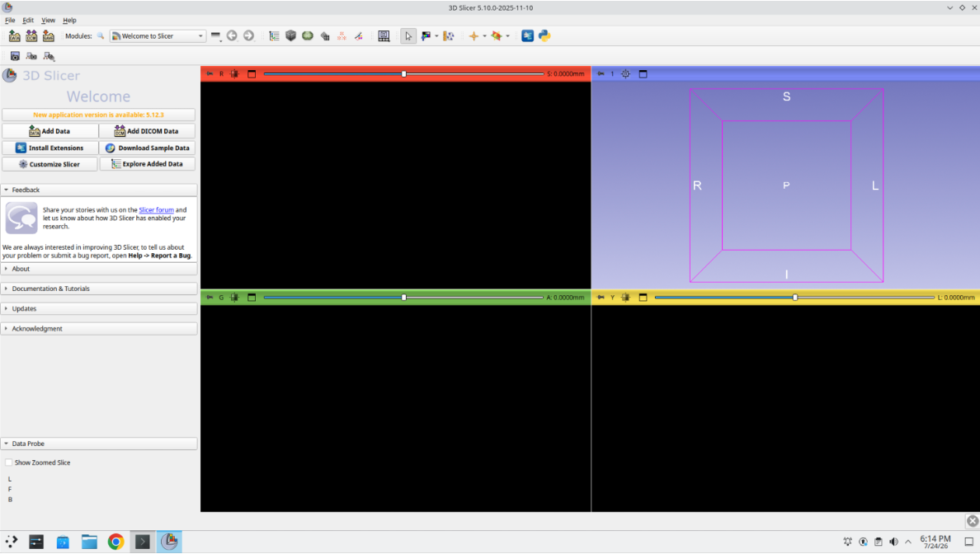Click the yellow slice view pin icon
This screenshot has width=980, height=554.
(601, 298)
